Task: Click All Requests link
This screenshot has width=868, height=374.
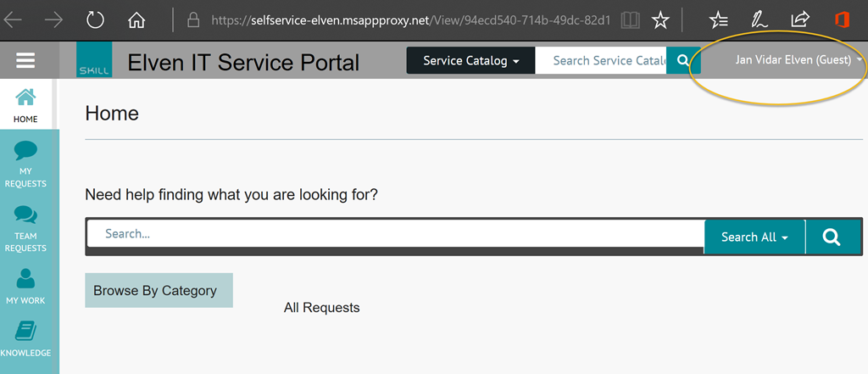Action: (x=321, y=308)
